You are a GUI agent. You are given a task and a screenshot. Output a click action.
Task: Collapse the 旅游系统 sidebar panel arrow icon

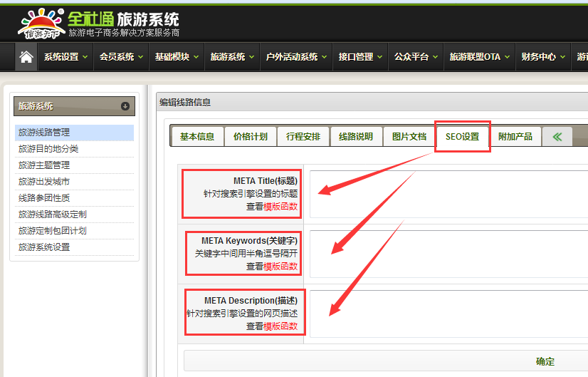[x=125, y=106]
